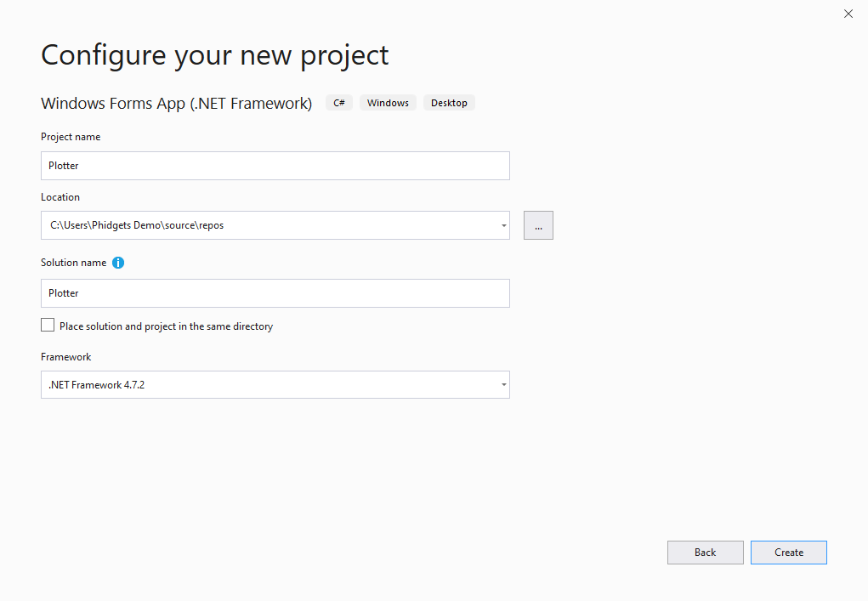Expand the Location dropdown arrow

(503, 226)
